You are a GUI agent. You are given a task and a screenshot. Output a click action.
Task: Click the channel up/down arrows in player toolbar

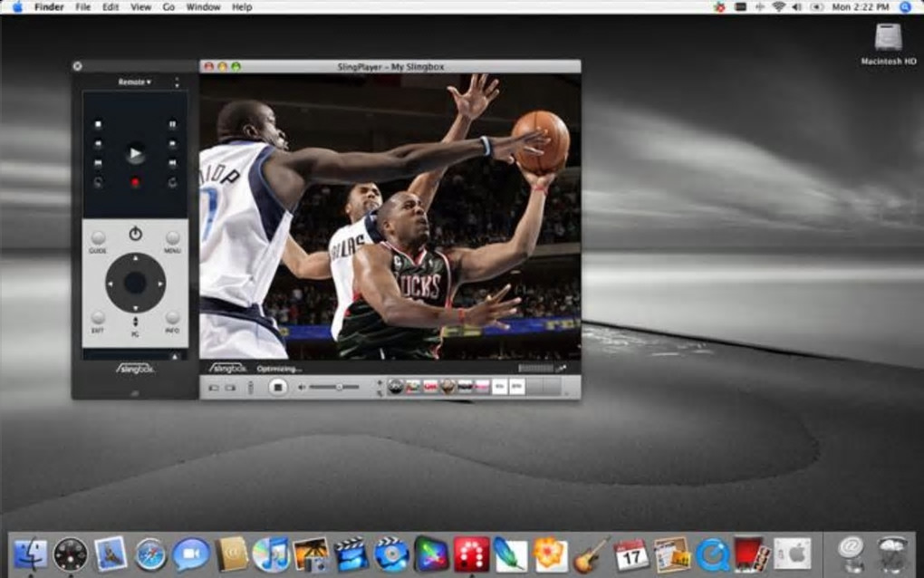(380, 387)
